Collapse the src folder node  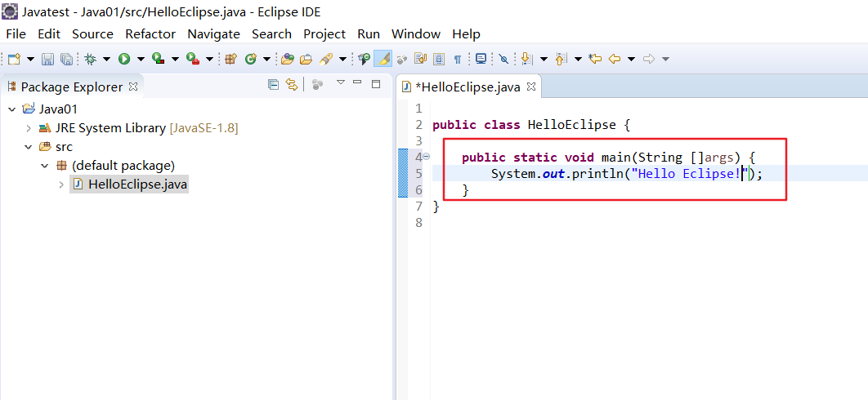point(29,147)
